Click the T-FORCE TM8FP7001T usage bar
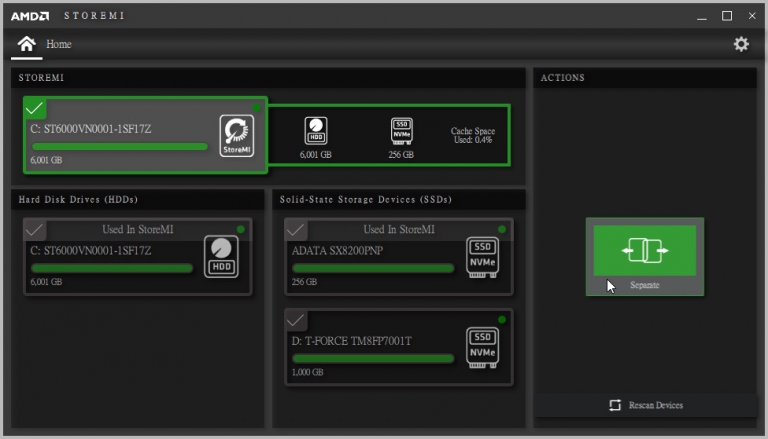This screenshot has width=768, height=439. click(x=373, y=359)
